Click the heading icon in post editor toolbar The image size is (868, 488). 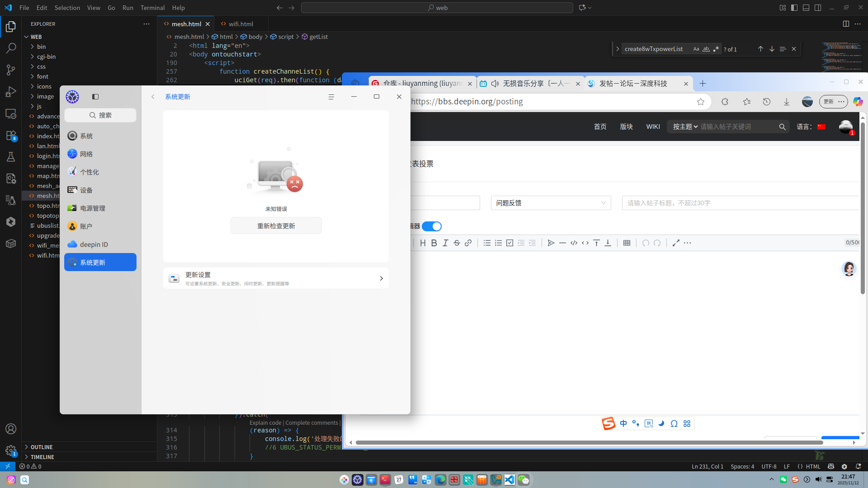pos(423,243)
